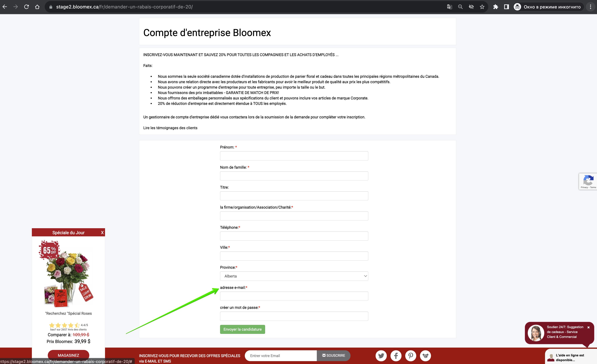
Task: Click the reCAPTCHA badge
Action: coord(588,181)
